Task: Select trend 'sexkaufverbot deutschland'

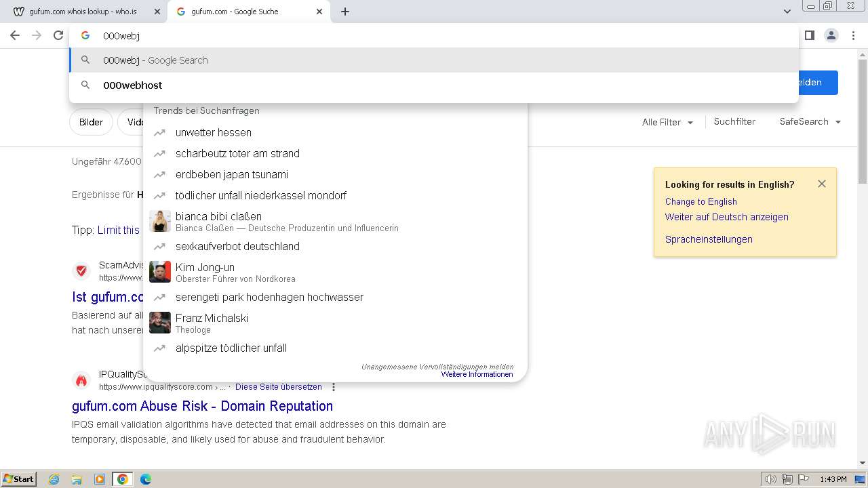Action: [237, 247]
